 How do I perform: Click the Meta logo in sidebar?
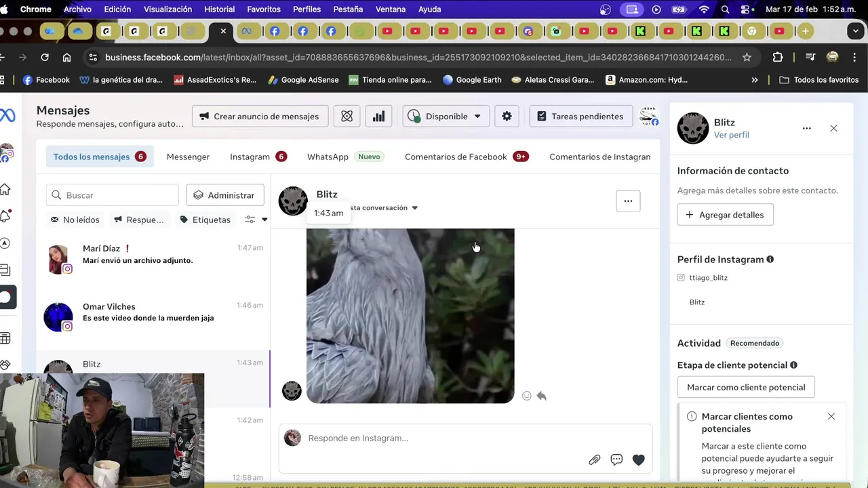point(7,116)
